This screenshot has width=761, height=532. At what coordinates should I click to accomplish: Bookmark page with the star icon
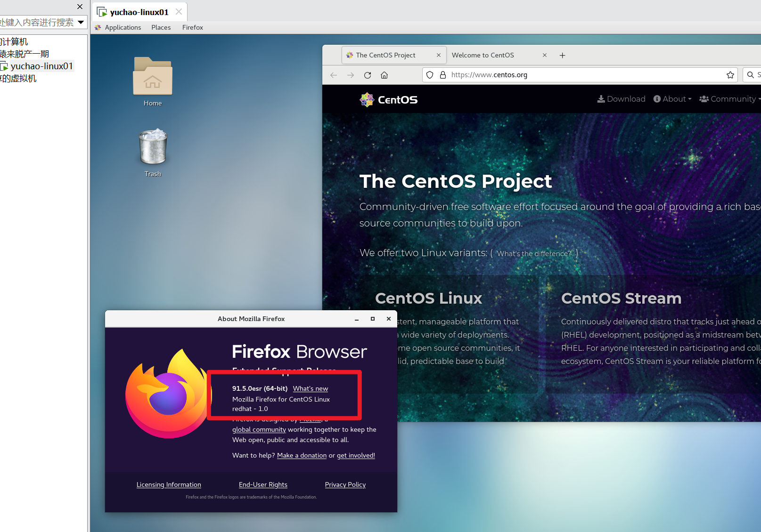click(730, 75)
